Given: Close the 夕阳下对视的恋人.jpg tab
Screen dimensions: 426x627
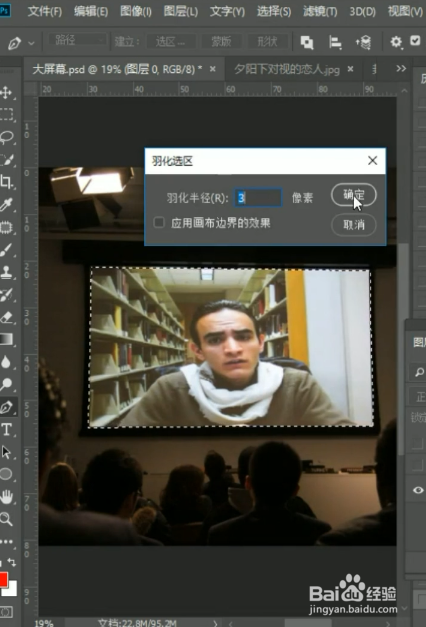Looking at the screenshot, I should pos(350,69).
